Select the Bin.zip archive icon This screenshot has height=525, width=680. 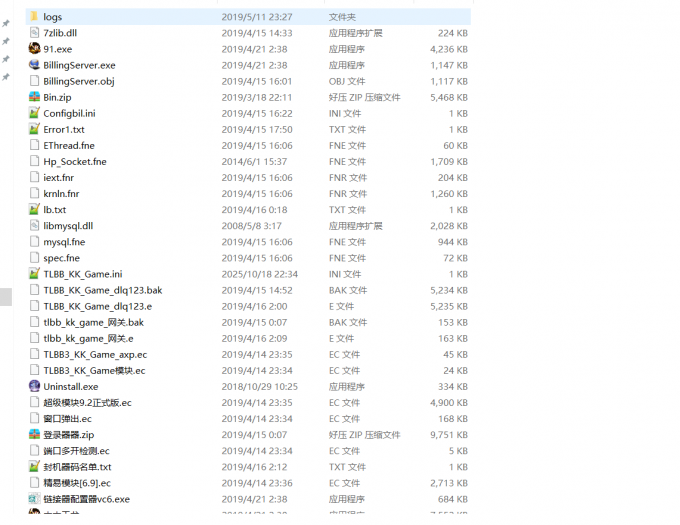click(34, 97)
